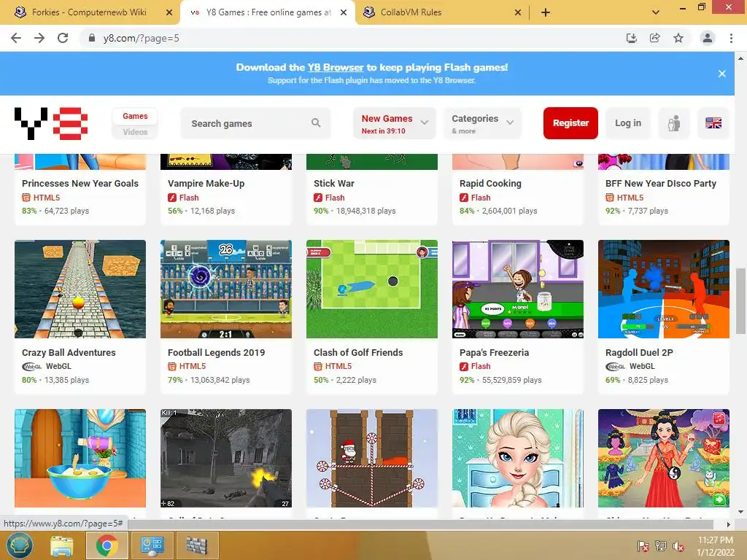Dismiss the Y8 Browser banner
Screen dimensions: 747x560
pyautogui.click(x=721, y=74)
